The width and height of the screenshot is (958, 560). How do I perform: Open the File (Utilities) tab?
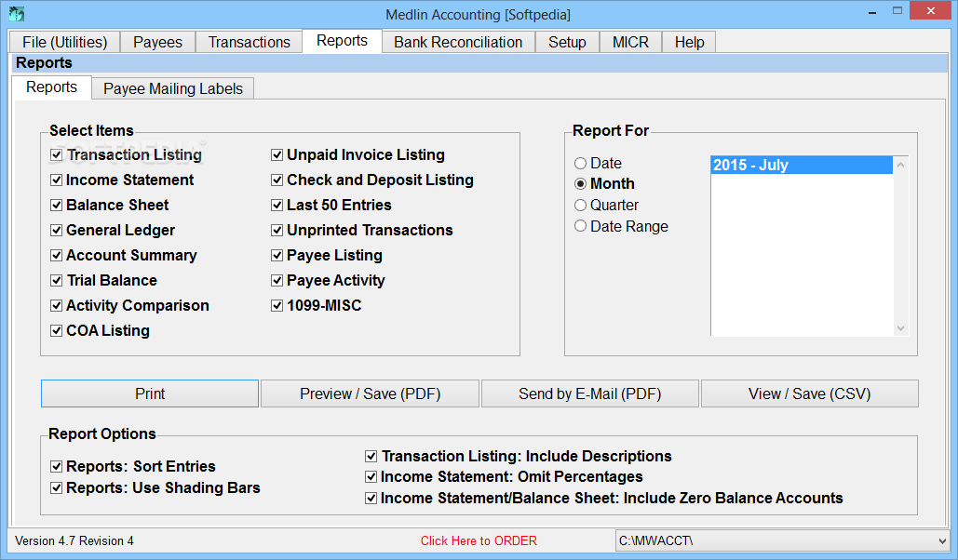(65, 42)
